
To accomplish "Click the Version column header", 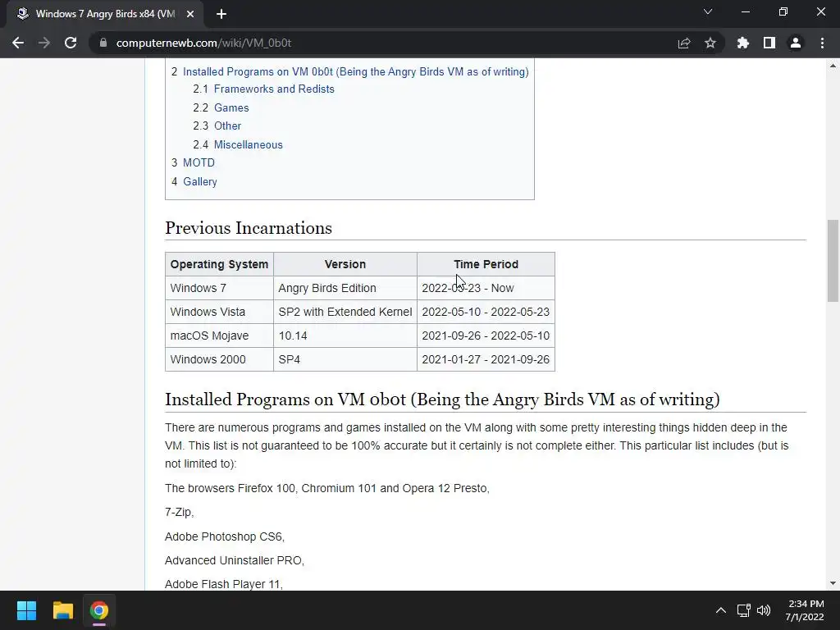I will pyautogui.click(x=345, y=264).
